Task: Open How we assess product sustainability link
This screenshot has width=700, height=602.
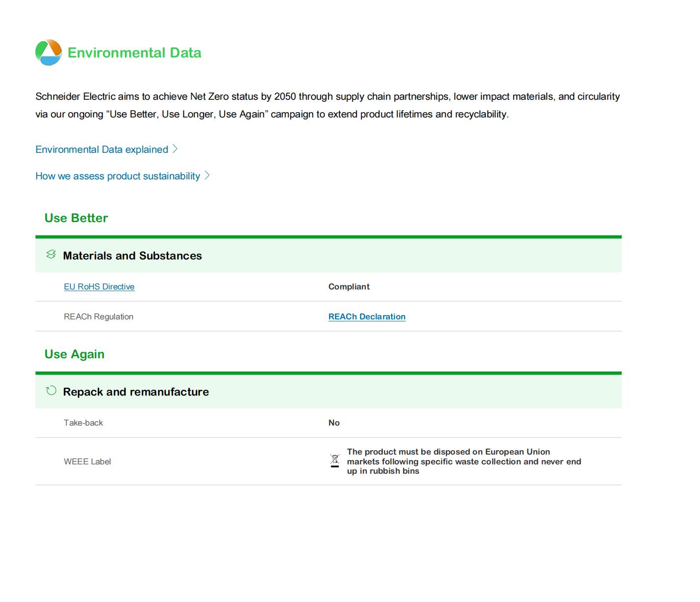Action: [x=117, y=176]
